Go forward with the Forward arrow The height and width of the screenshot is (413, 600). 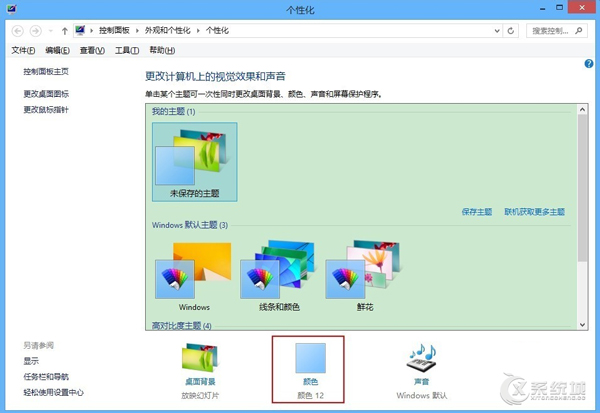36,31
